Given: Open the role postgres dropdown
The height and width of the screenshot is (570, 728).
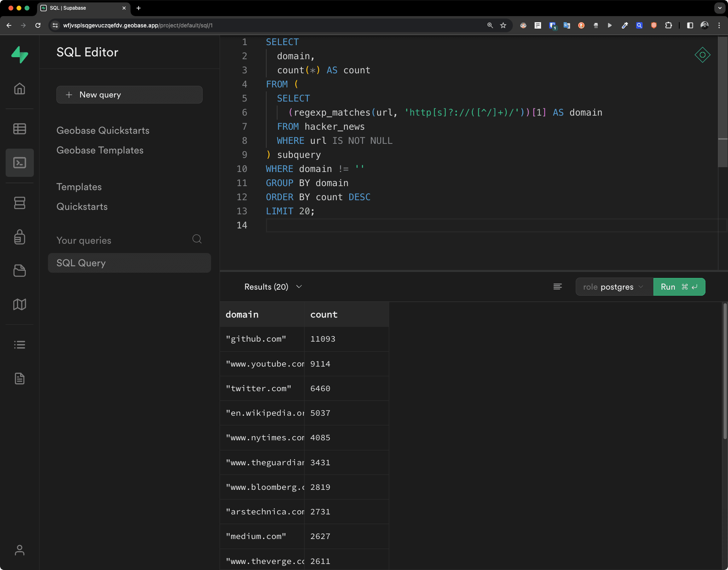Looking at the screenshot, I should tap(614, 287).
